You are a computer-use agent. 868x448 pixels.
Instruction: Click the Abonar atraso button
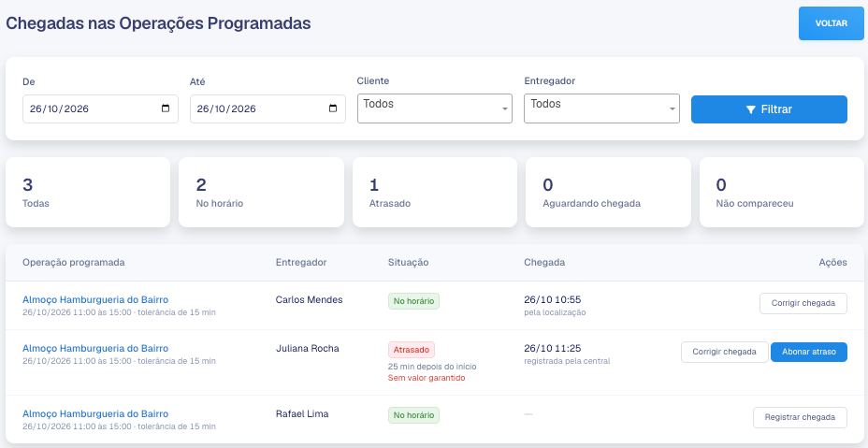coord(809,352)
